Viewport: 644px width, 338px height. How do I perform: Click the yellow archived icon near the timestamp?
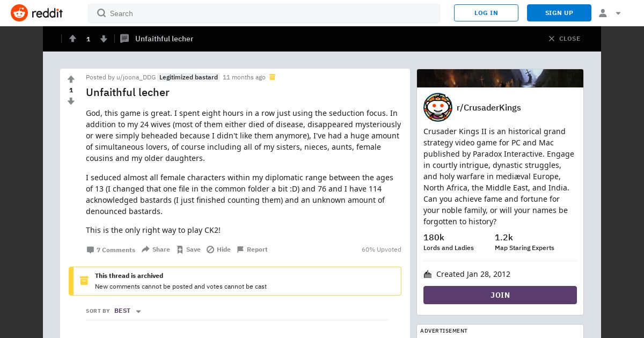(272, 77)
